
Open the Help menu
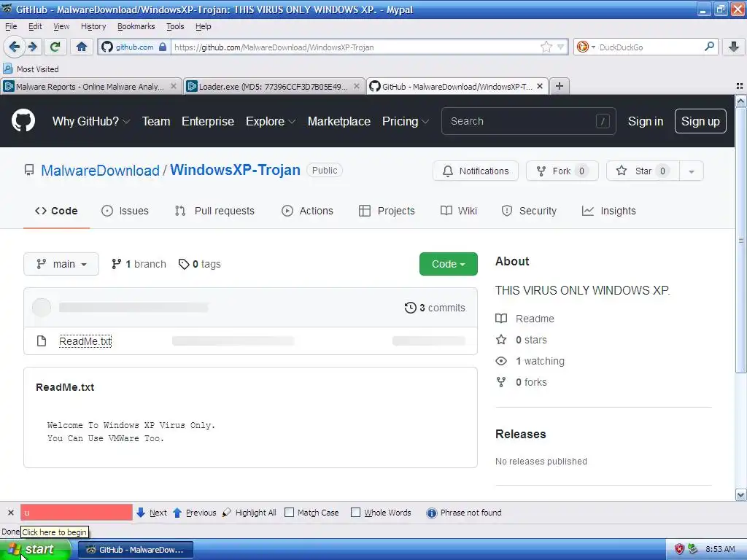click(x=204, y=26)
